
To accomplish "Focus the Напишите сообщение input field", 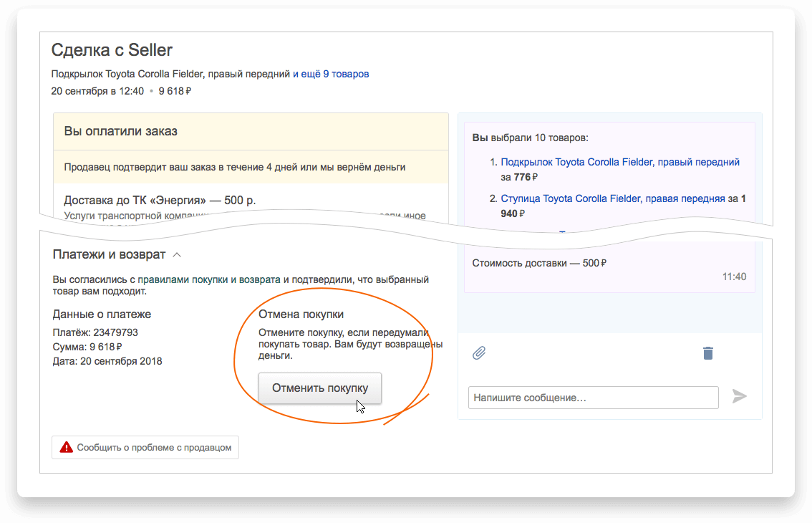I will pyautogui.click(x=593, y=398).
